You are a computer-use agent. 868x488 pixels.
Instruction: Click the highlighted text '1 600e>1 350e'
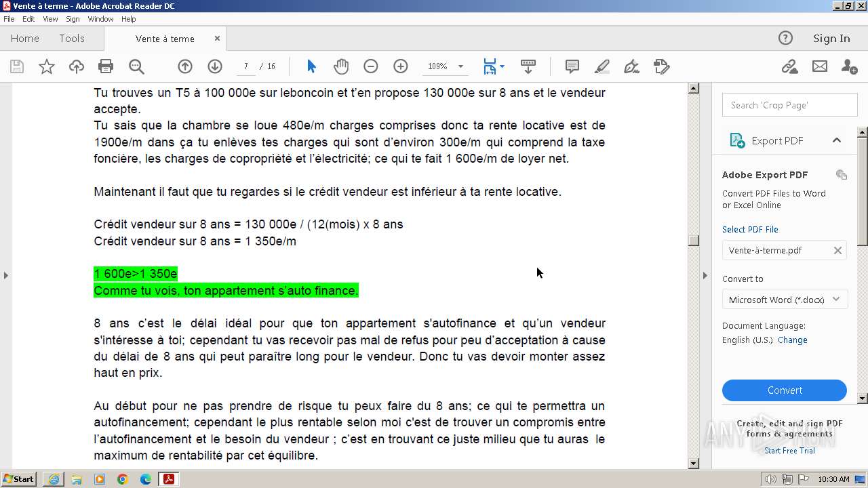[136, 274]
